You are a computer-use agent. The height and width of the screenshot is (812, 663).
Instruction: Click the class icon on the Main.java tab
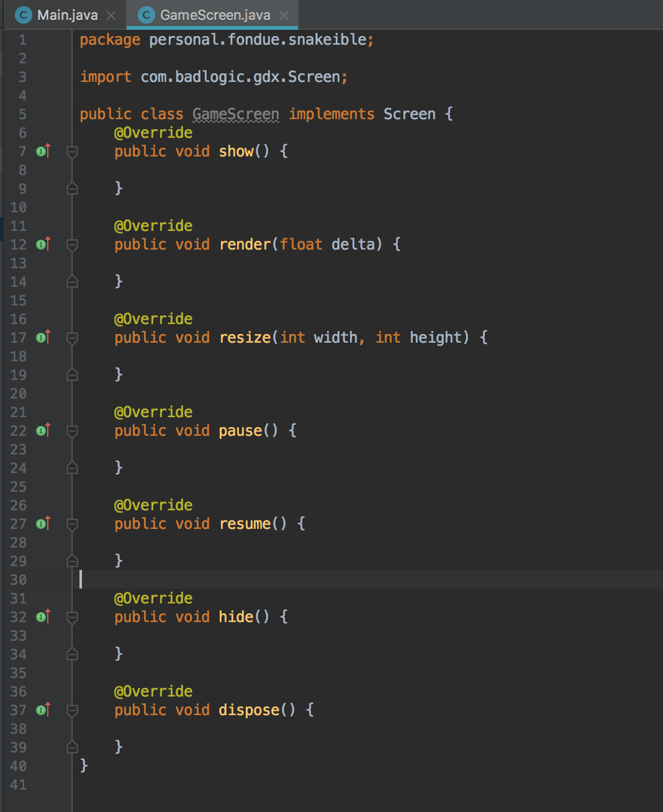click(23, 14)
